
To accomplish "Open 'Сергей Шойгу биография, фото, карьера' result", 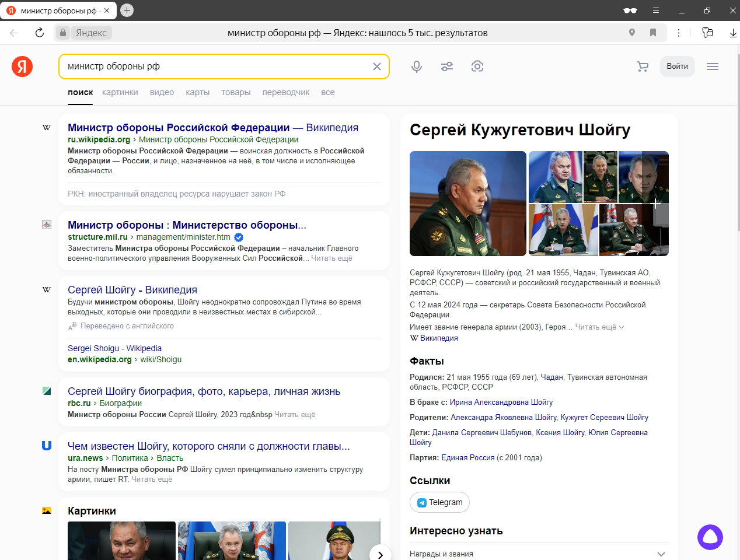I will (x=204, y=391).
